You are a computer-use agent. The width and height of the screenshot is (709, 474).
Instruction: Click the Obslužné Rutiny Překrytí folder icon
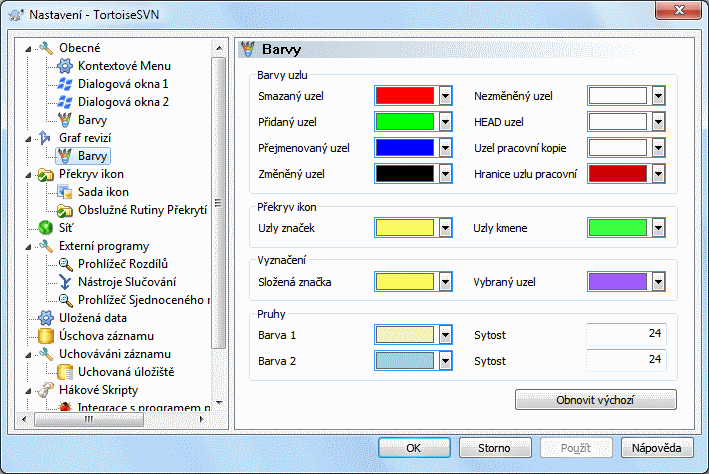tap(65, 210)
